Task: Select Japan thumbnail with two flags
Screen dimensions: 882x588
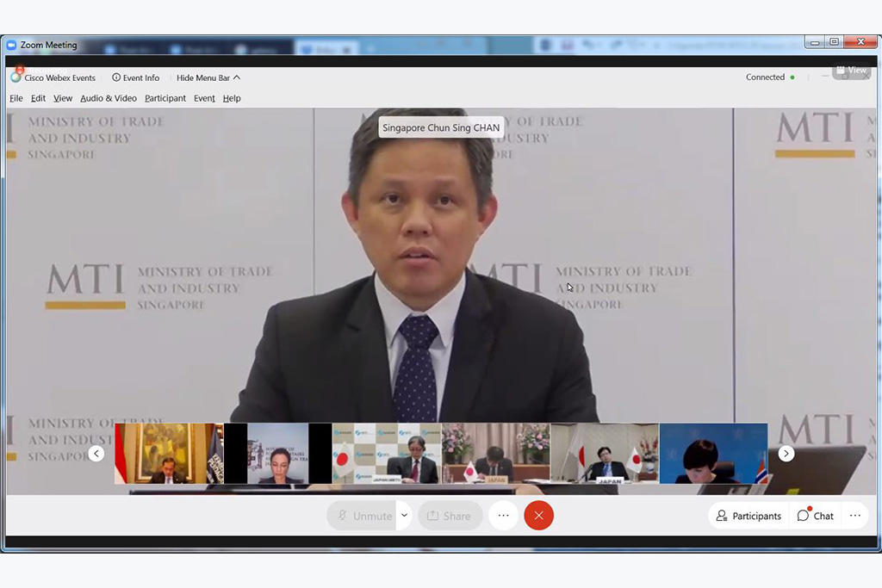Action: [x=605, y=454]
